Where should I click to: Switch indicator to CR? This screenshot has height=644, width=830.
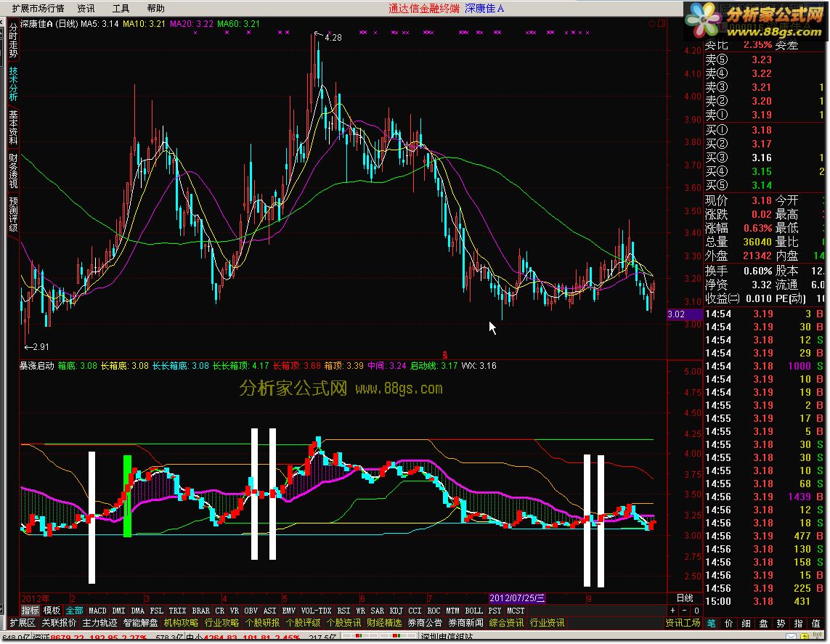(220, 611)
